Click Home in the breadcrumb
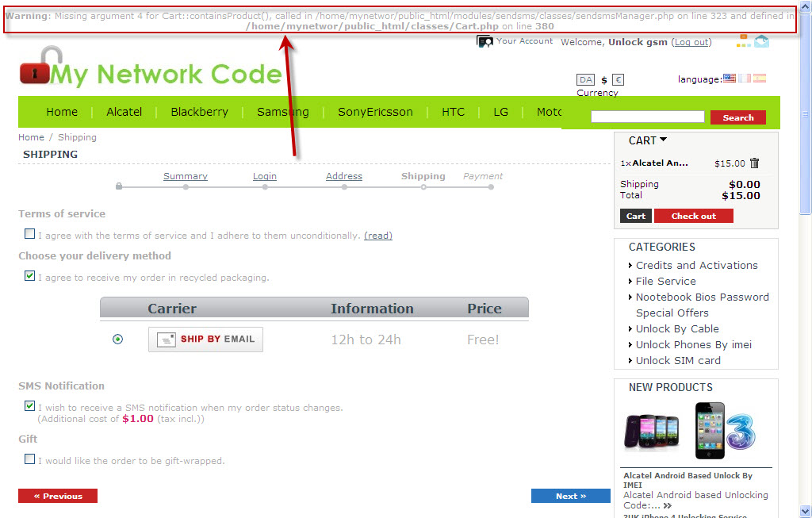The width and height of the screenshot is (812, 518). point(31,137)
